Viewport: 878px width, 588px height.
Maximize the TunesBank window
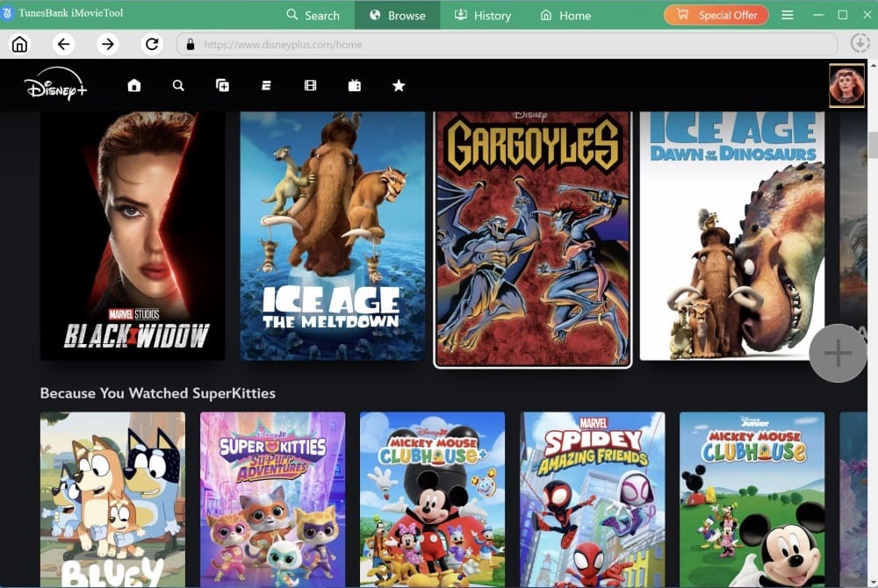842,15
